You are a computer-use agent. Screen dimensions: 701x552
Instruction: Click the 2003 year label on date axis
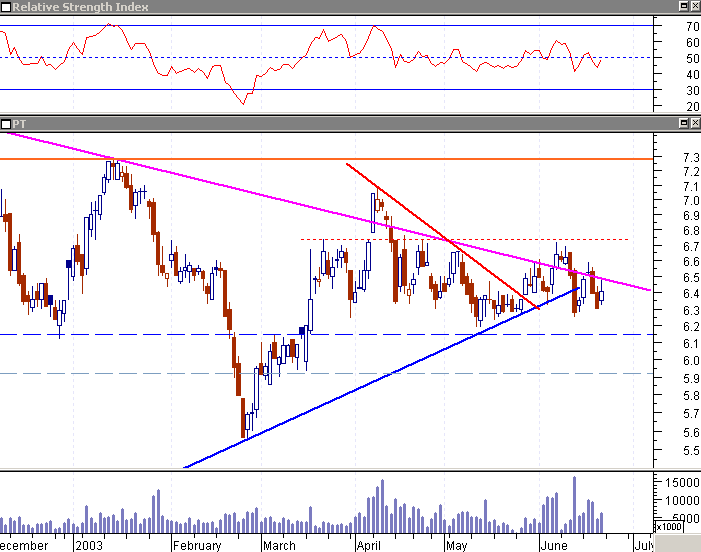point(89,545)
